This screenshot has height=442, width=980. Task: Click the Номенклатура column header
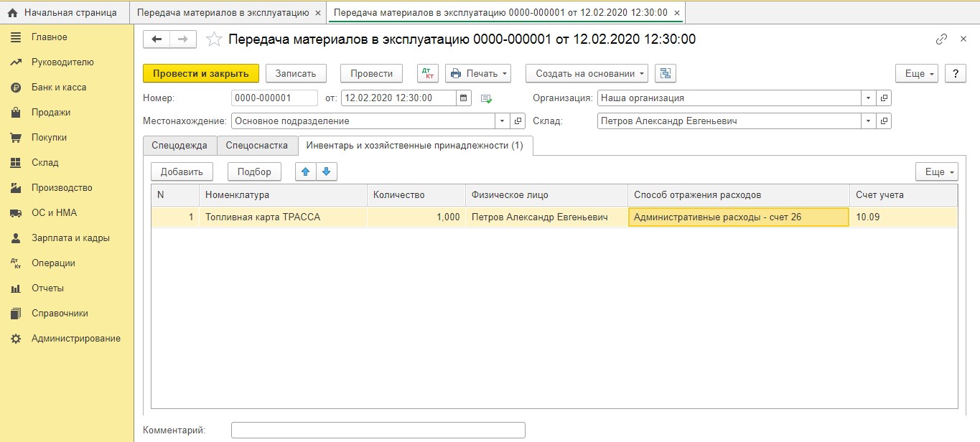click(283, 195)
